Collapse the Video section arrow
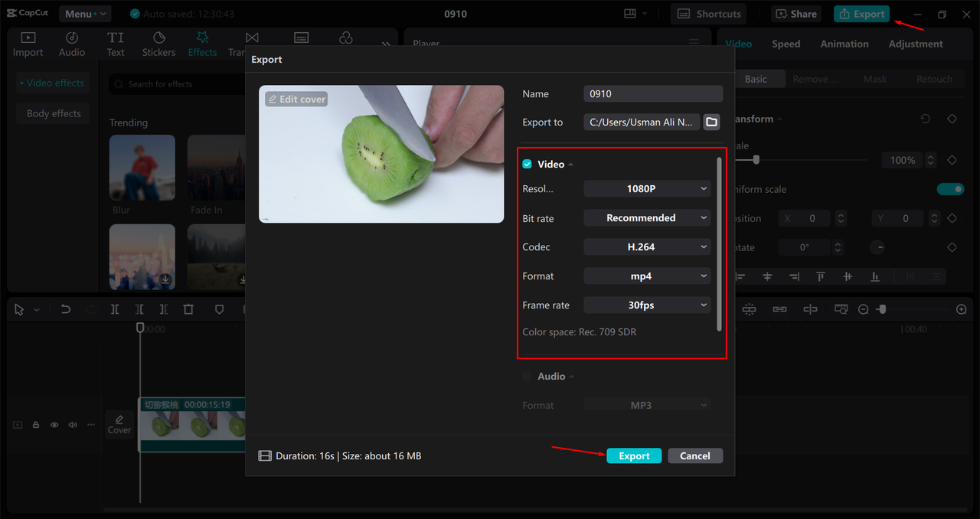980x519 pixels. click(x=571, y=165)
